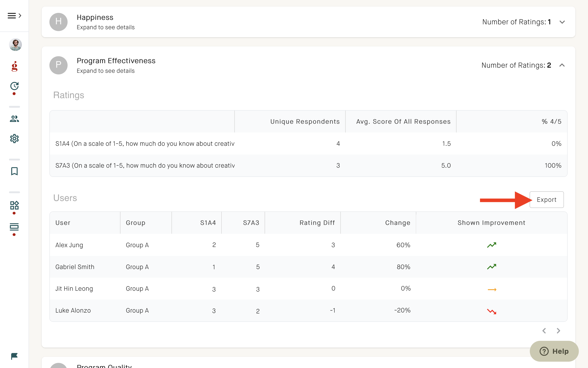
Task: Open the people/users sidebar icon
Action: point(14,119)
